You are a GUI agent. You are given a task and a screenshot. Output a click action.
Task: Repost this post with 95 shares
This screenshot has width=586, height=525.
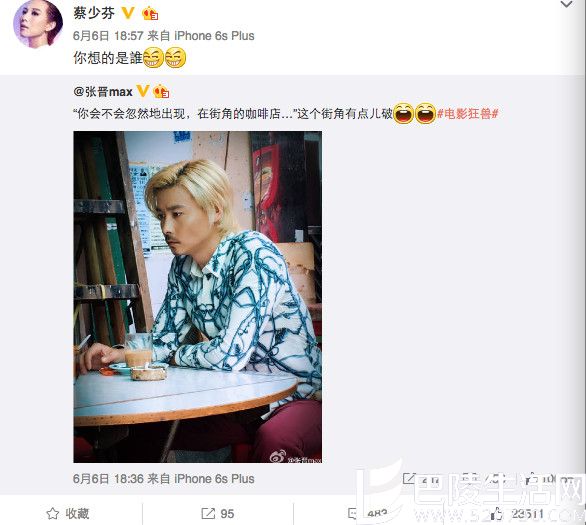(x=218, y=514)
